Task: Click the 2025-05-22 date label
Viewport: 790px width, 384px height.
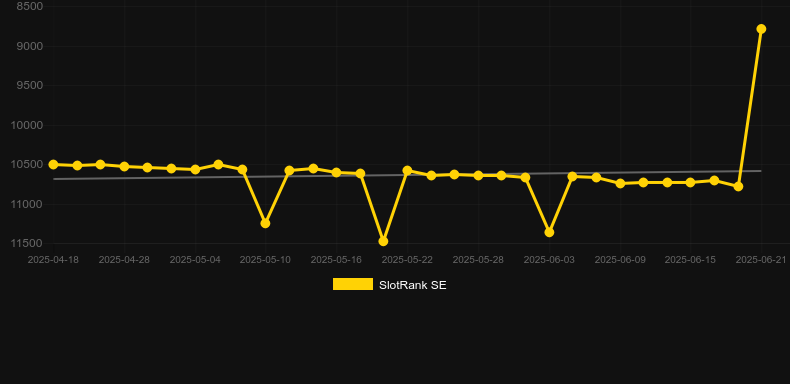Action: coord(407,260)
